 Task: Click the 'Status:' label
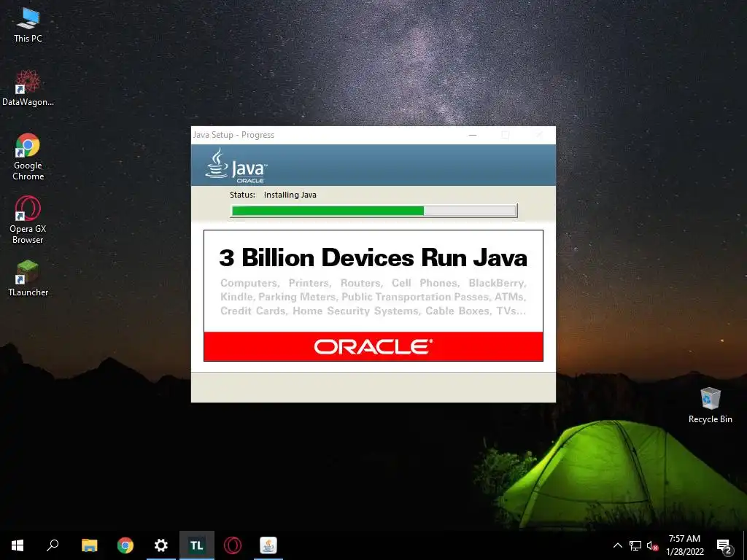(x=242, y=195)
